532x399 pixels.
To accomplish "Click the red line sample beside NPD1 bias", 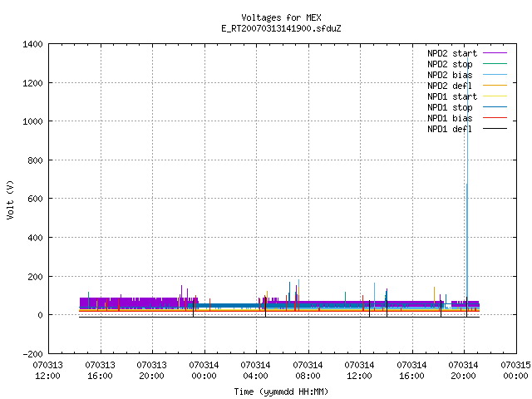I will point(495,118).
